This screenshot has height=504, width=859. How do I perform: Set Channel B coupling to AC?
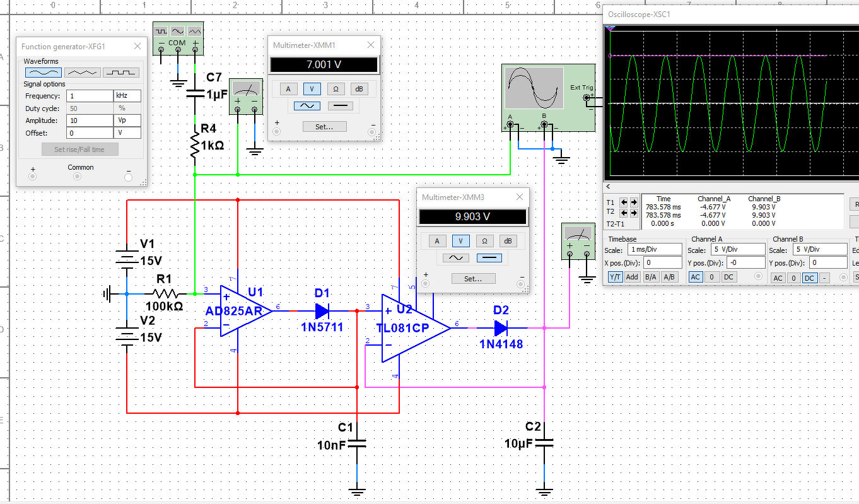click(778, 278)
